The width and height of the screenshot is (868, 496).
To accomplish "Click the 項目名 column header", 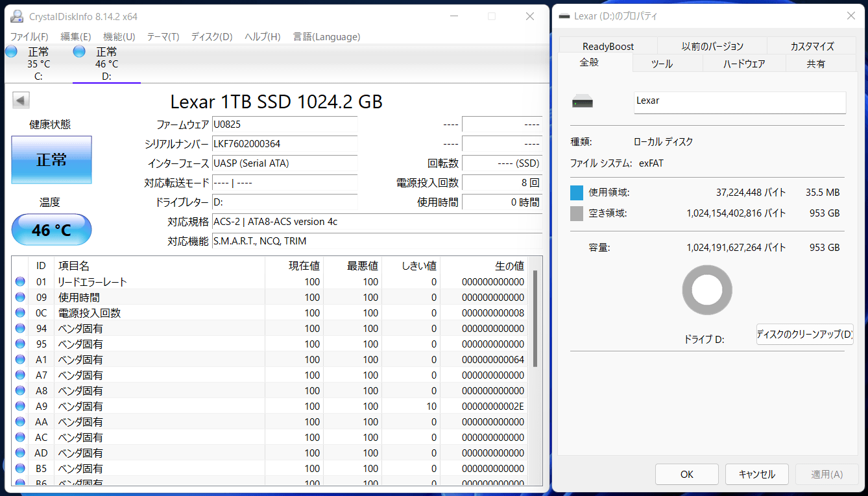I will pos(160,266).
